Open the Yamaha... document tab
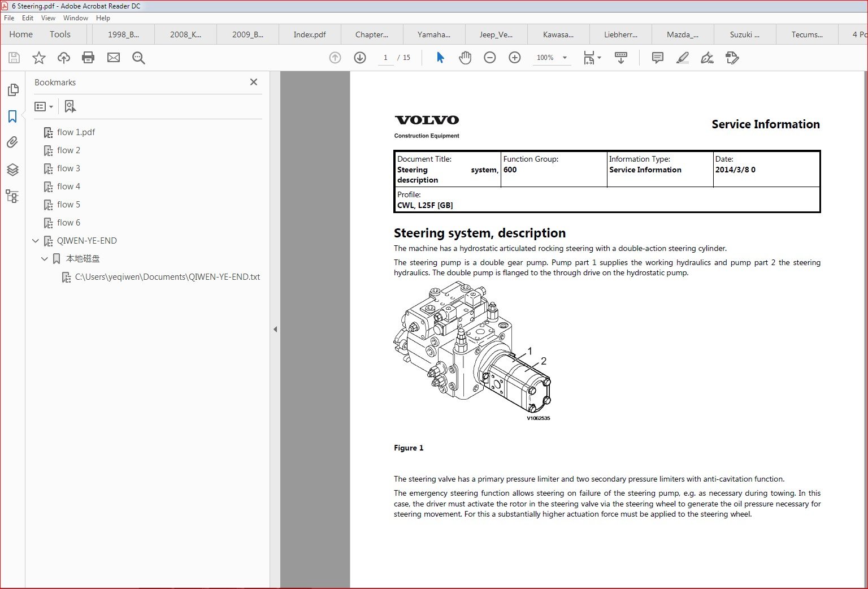The height and width of the screenshot is (589, 868). [x=434, y=34]
